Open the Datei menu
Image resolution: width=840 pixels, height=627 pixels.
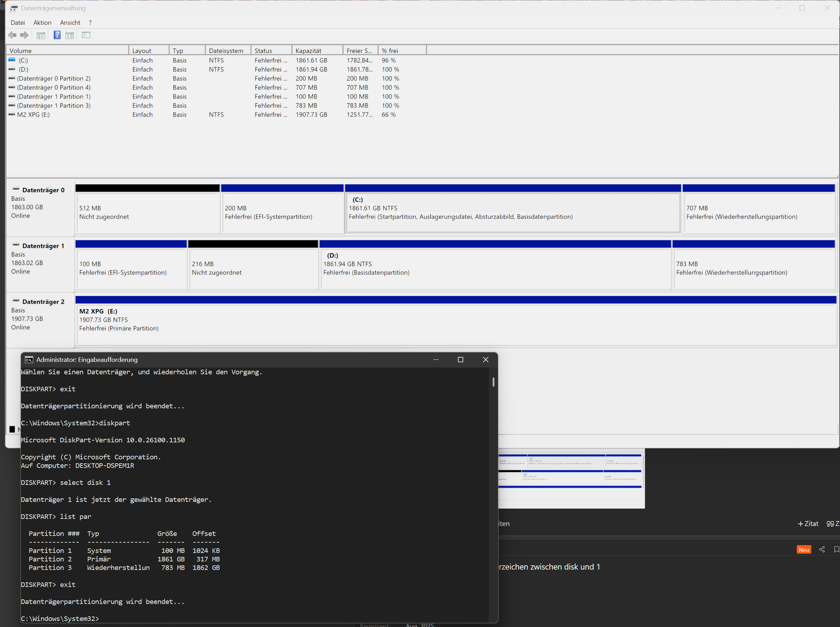click(x=17, y=23)
